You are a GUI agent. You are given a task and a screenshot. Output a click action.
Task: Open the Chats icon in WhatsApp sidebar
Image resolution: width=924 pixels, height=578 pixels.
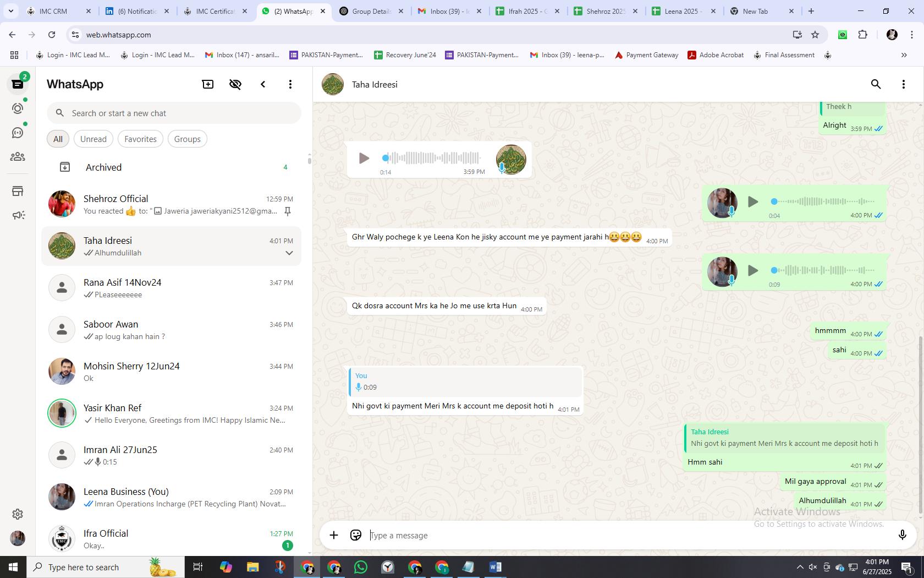18,84
